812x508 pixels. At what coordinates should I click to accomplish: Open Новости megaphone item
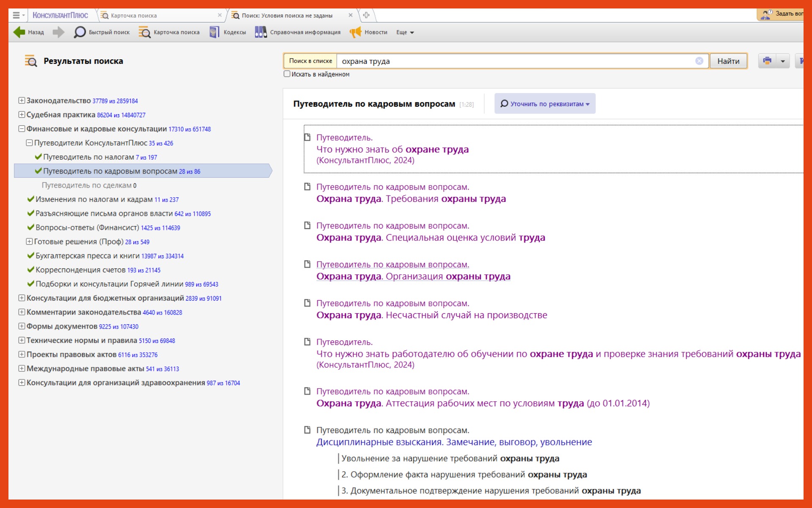tap(368, 32)
